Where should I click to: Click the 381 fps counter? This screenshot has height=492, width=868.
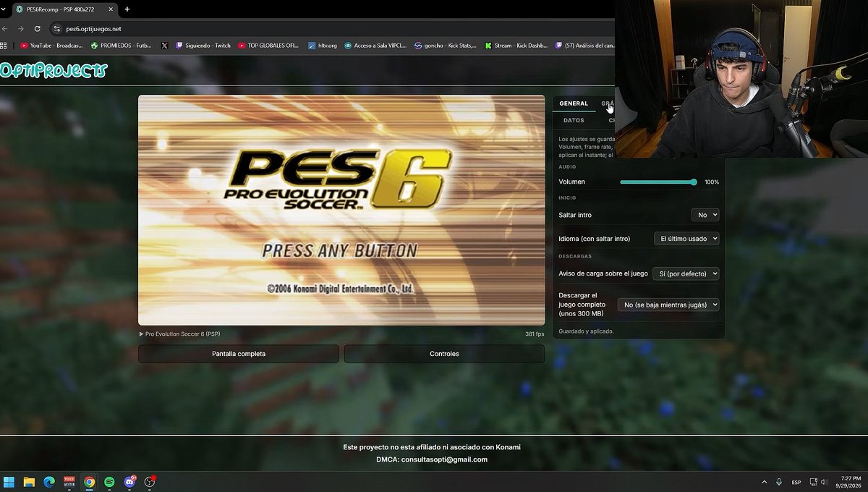pyautogui.click(x=535, y=334)
